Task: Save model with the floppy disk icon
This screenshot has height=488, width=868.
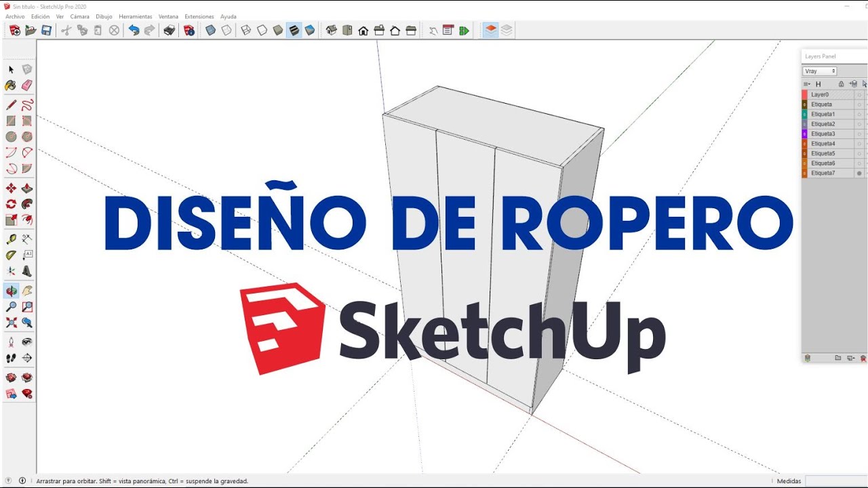Action: (46, 30)
